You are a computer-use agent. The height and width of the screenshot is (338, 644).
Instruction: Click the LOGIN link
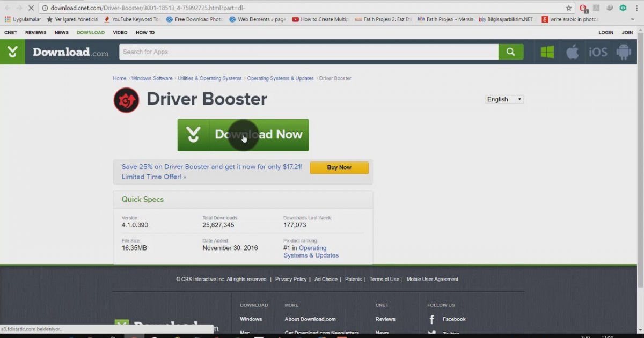tap(606, 33)
